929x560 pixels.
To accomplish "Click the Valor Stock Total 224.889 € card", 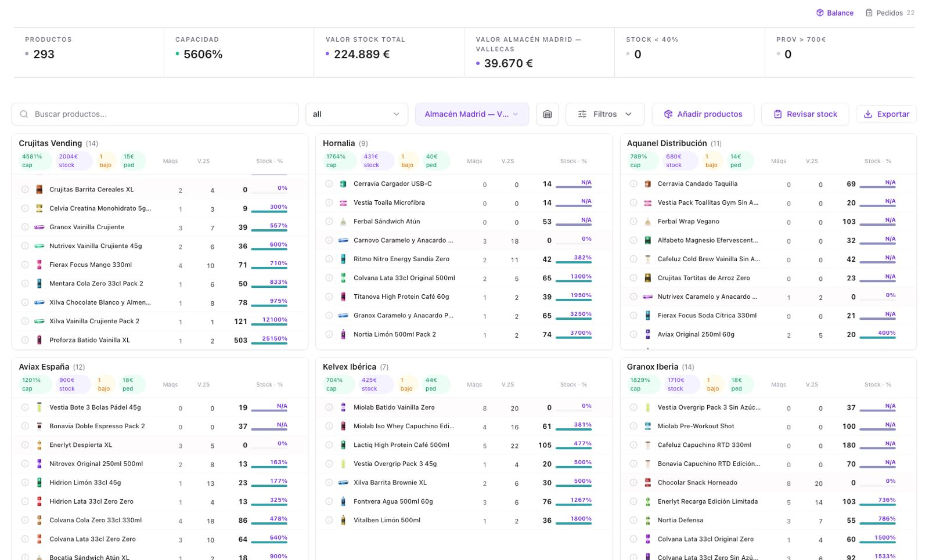I will [x=389, y=53].
